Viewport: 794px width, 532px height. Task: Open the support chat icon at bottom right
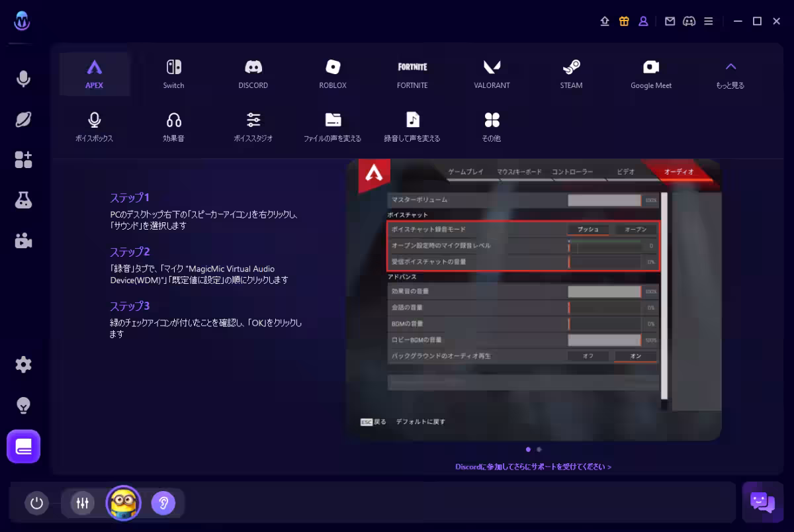(762, 503)
